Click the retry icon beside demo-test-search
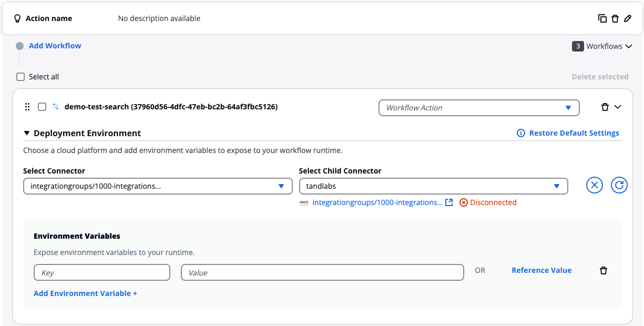 55,106
